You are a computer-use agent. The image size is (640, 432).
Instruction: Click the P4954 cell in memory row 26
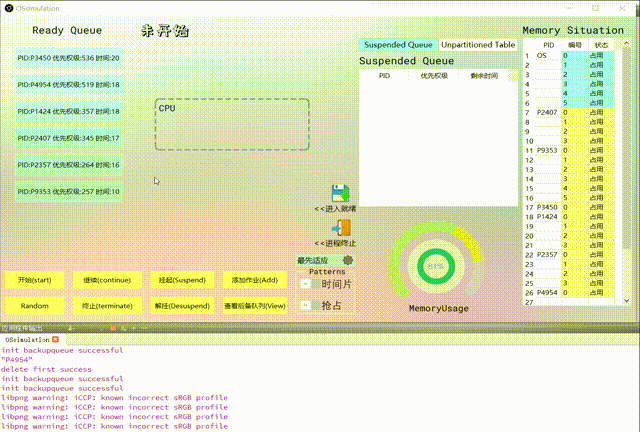tap(548, 292)
